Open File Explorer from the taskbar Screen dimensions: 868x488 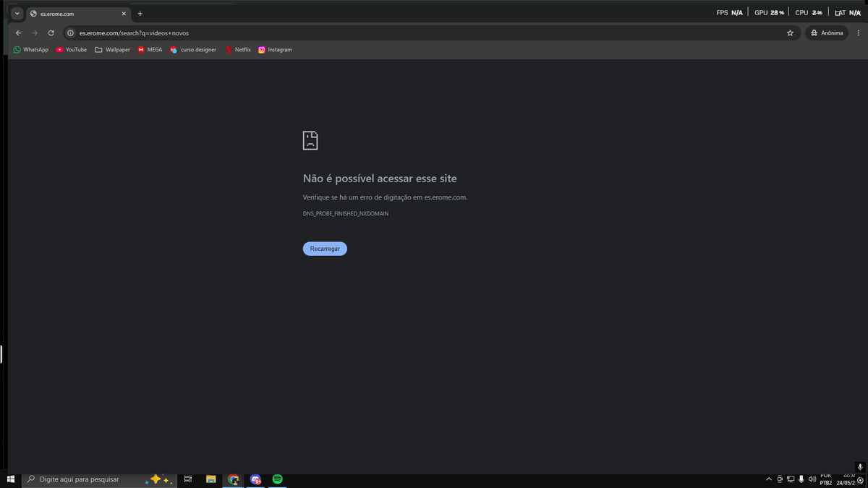pos(211,479)
